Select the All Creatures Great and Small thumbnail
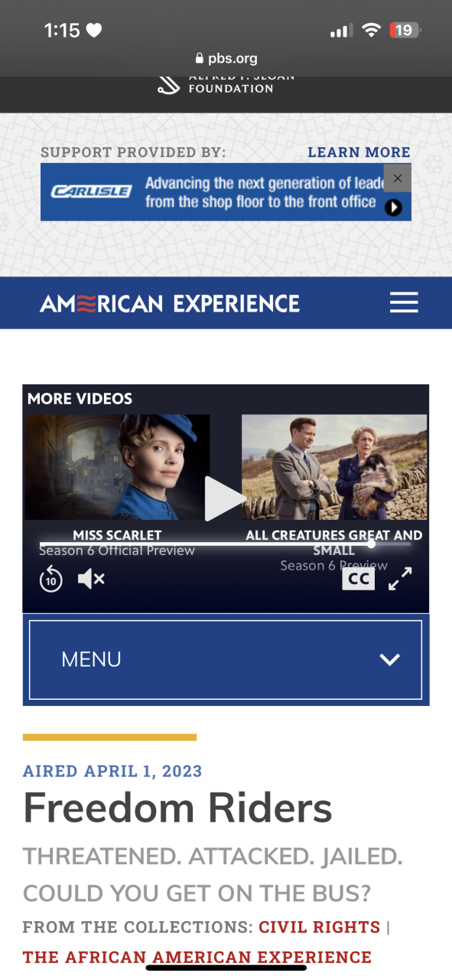 (x=334, y=467)
